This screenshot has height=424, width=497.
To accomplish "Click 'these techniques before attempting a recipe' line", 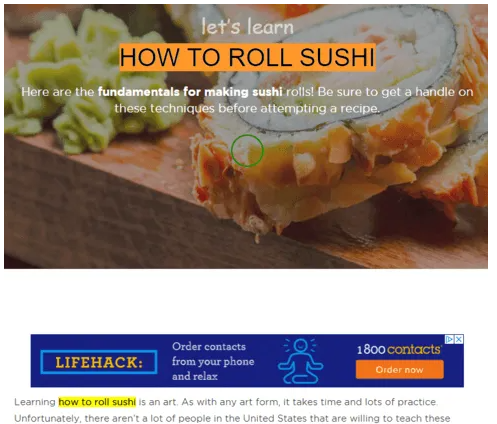I will click(247, 108).
